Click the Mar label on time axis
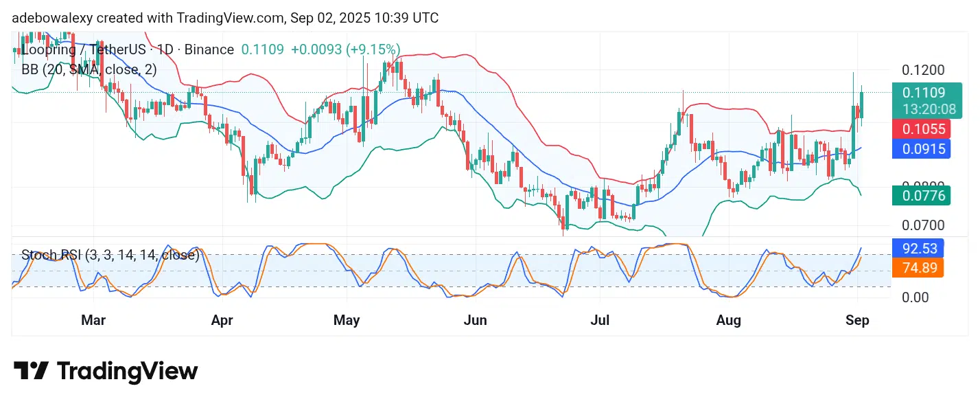 [x=93, y=321]
